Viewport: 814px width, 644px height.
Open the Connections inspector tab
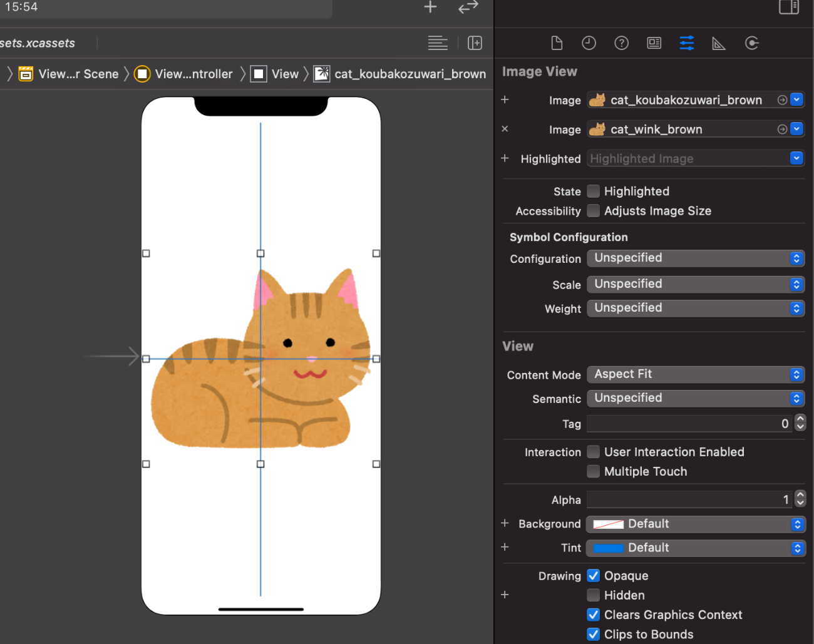pyautogui.click(x=751, y=43)
